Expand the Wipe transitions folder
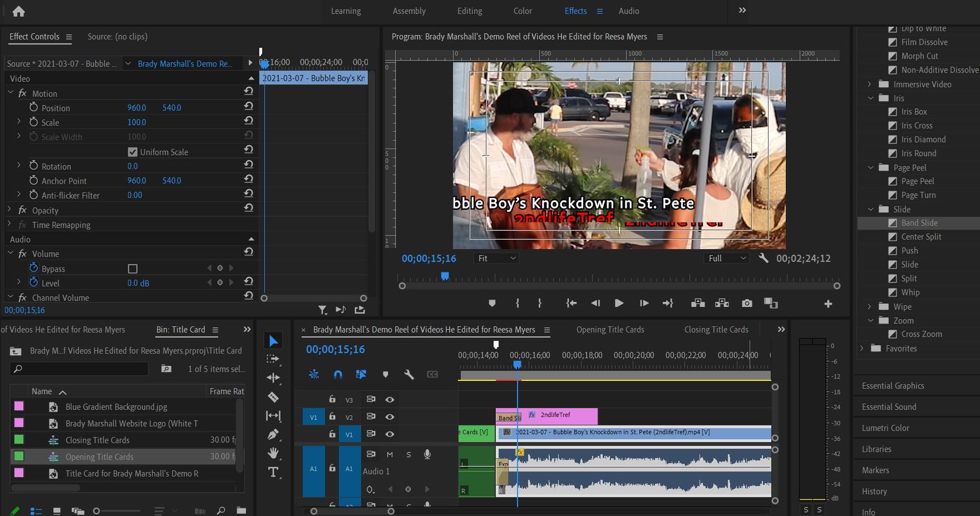The height and width of the screenshot is (516, 980). coord(870,307)
